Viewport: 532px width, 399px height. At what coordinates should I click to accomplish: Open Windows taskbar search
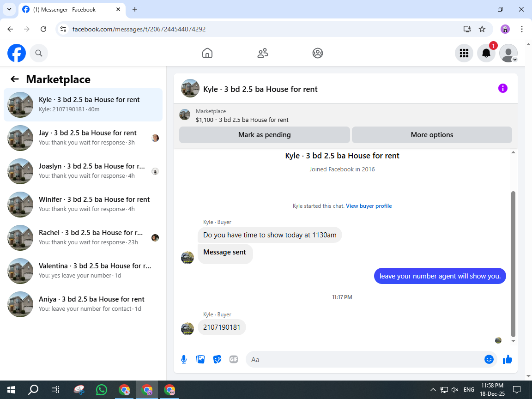click(x=33, y=390)
